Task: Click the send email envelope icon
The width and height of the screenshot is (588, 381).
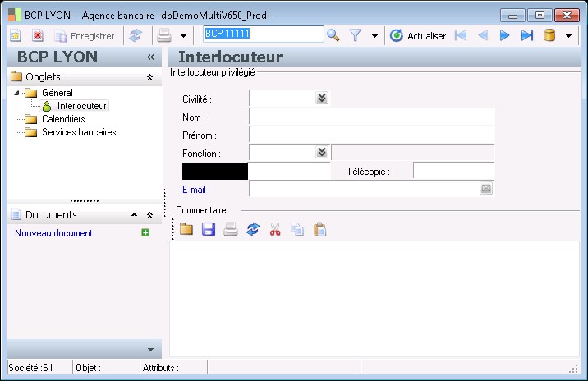Action: 486,189
